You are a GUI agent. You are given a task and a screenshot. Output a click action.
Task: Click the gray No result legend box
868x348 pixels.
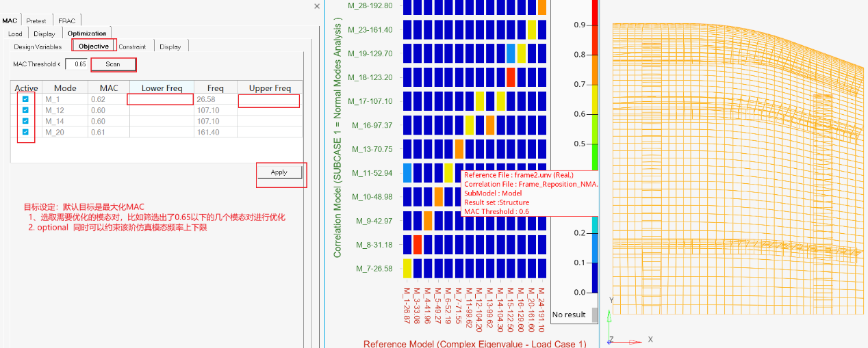tap(595, 314)
